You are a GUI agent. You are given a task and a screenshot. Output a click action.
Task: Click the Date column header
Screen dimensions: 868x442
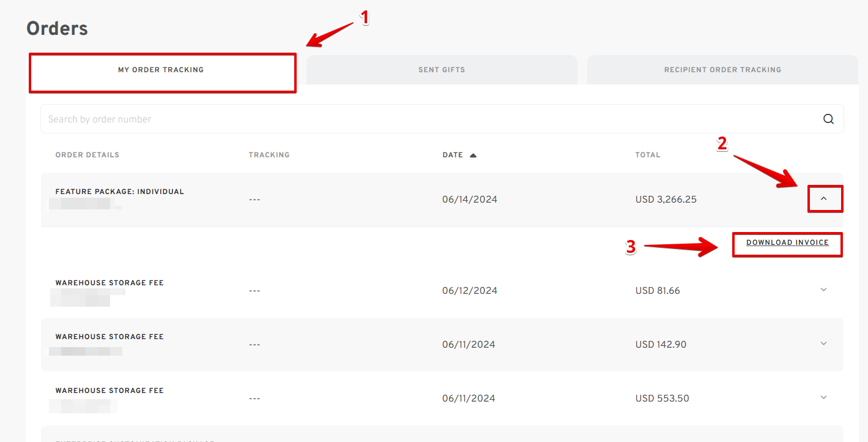453,155
